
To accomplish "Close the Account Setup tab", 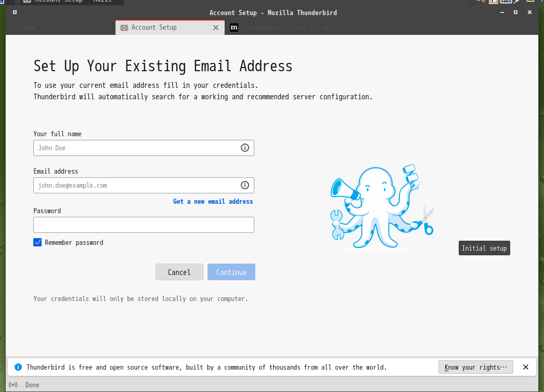I will click(216, 28).
